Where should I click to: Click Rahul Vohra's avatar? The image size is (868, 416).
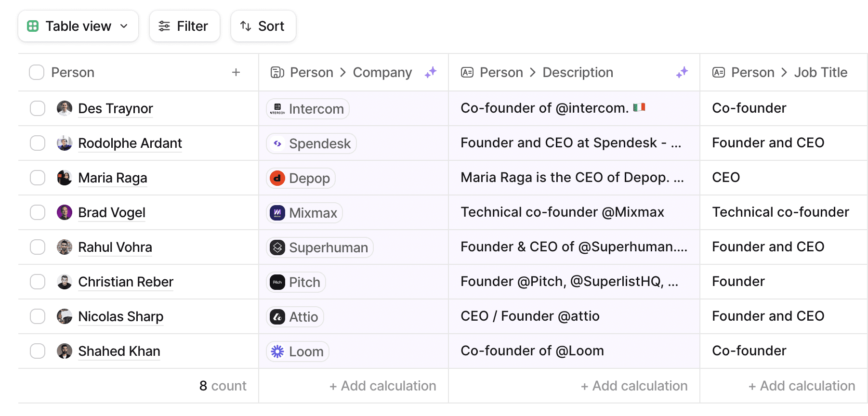click(65, 247)
